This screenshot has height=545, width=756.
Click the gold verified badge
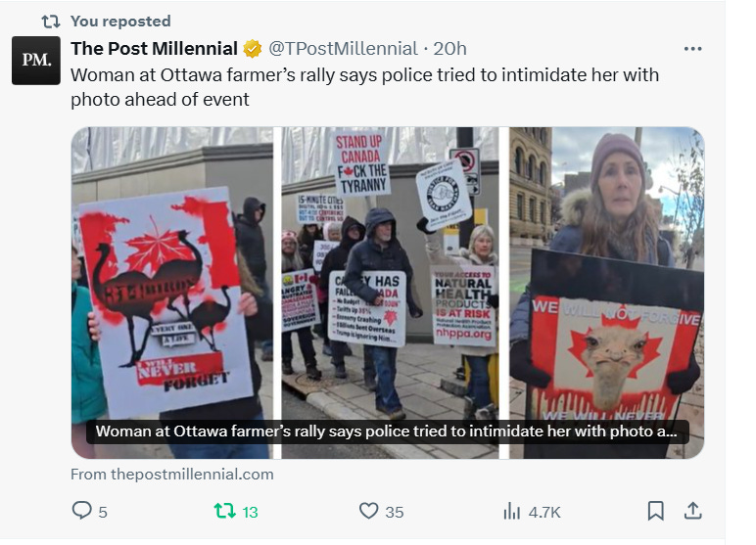[252, 49]
